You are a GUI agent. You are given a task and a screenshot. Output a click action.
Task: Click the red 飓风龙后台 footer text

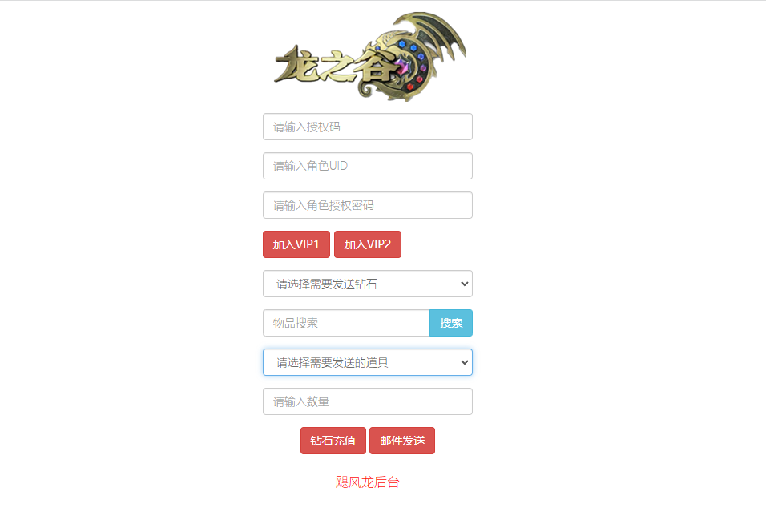pos(367,482)
